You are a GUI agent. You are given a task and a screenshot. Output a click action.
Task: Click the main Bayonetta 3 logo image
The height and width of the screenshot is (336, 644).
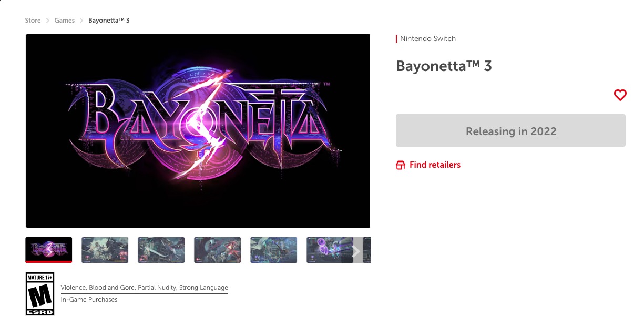pos(198,131)
